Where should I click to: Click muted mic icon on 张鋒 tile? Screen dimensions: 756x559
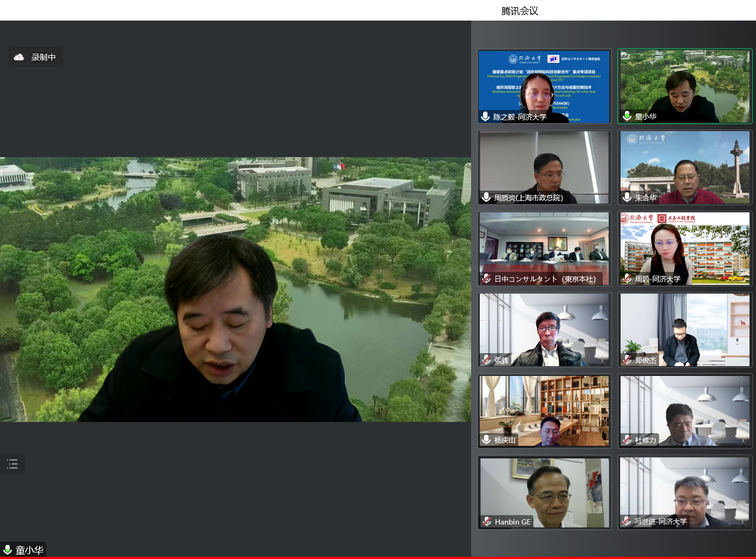pos(486,360)
